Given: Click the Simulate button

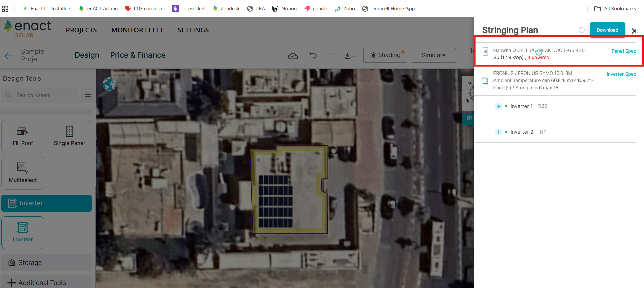Looking at the screenshot, I should pyautogui.click(x=434, y=55).
